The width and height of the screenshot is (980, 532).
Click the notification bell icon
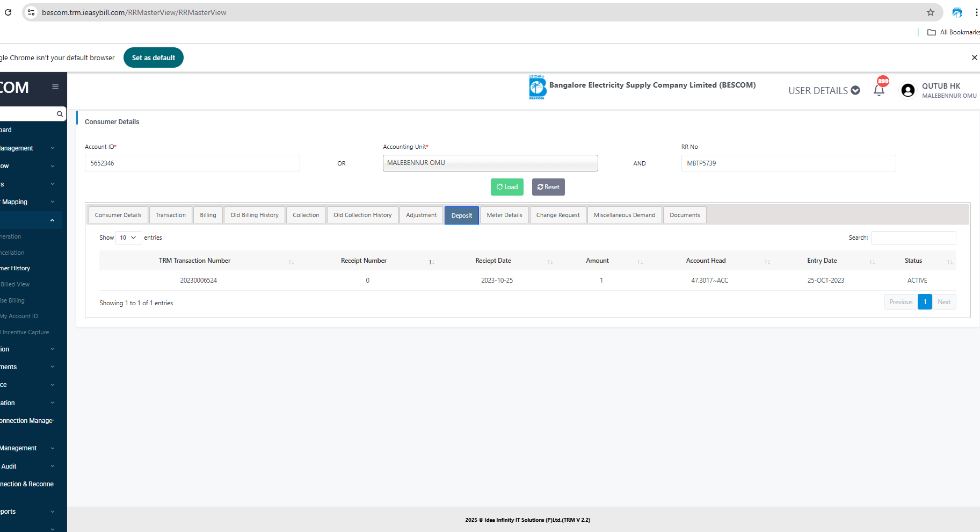point(879,90)
